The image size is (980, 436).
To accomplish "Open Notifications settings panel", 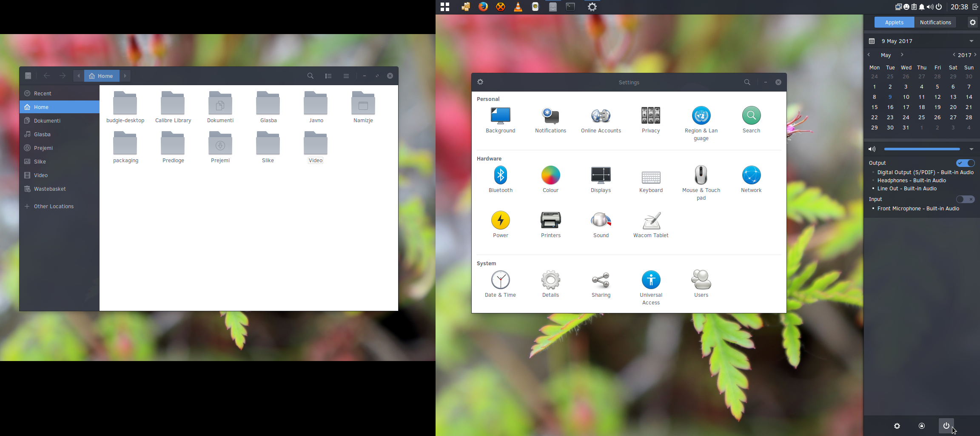I will click(550, 120).
